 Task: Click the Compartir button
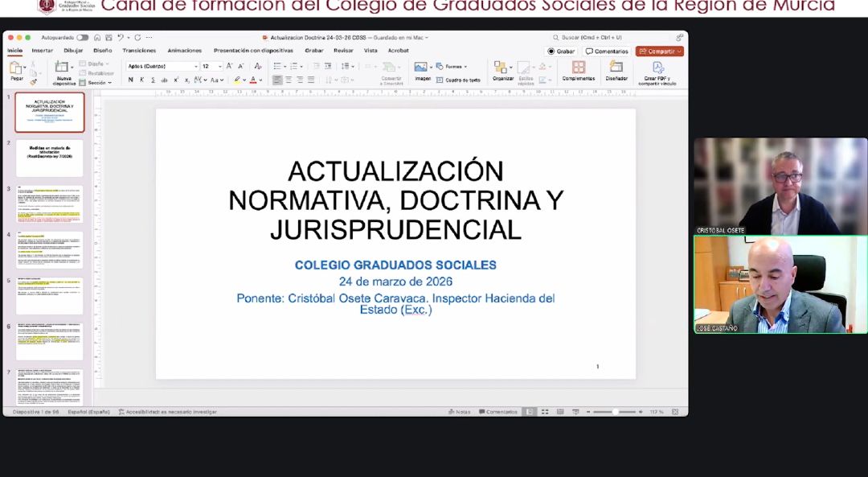pos(659,51)
